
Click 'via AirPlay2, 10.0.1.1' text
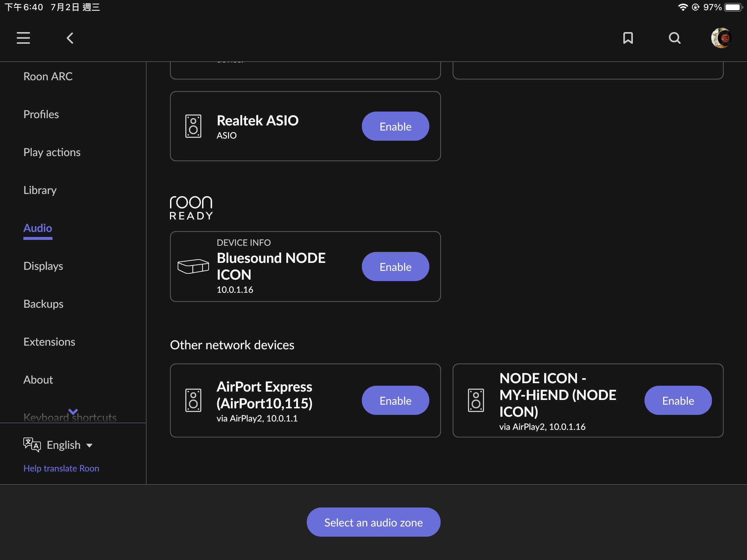(257, 418)
